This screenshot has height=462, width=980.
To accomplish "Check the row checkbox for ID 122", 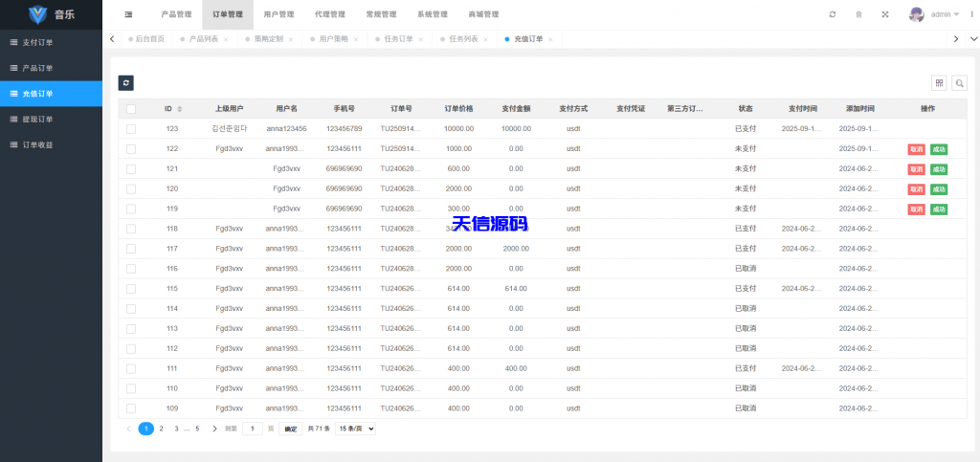I will pos(130,148).
